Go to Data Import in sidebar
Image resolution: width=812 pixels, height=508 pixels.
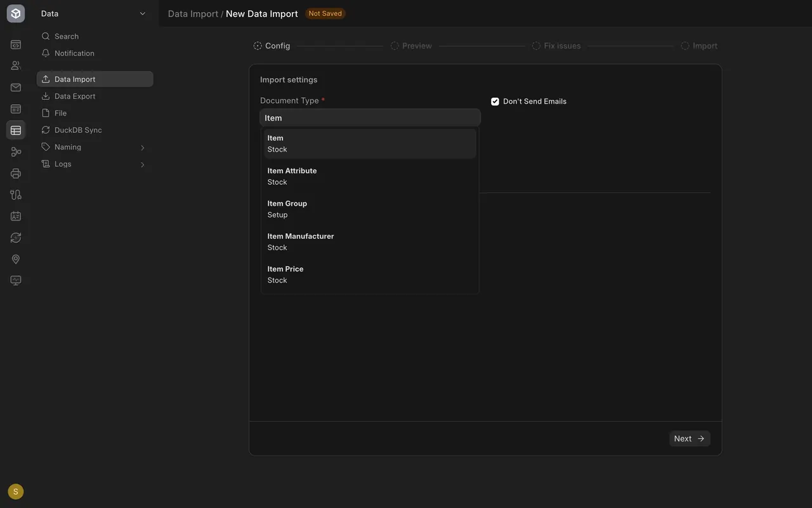click(95, 79)
